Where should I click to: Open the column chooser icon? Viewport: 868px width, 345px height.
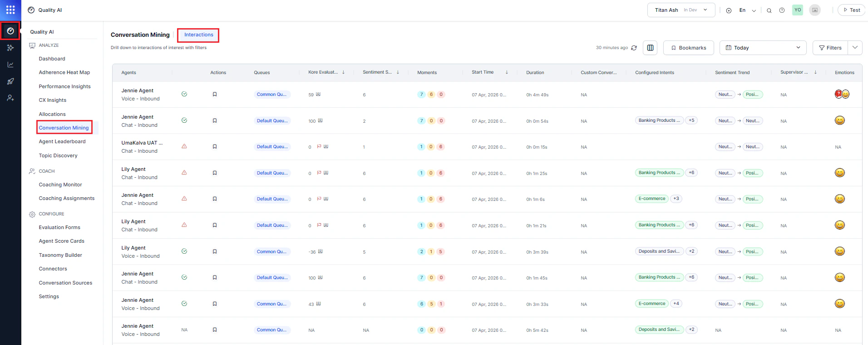[650, 48]
